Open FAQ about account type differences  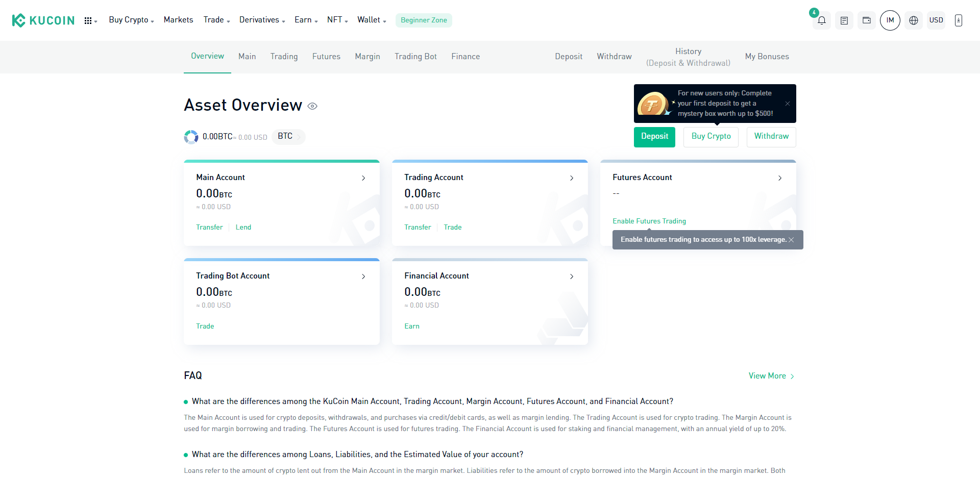pos(432,401)
